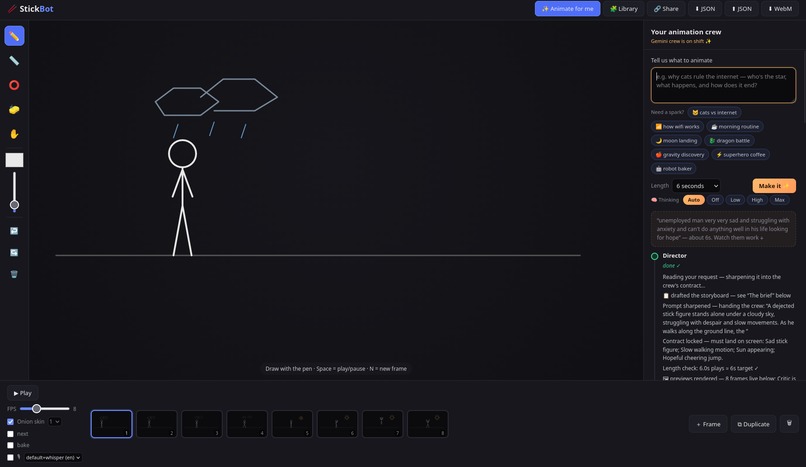This screenshot has height=467, width=806.
Task: Select the Hand pan tool
Action: tap(14, 134)
